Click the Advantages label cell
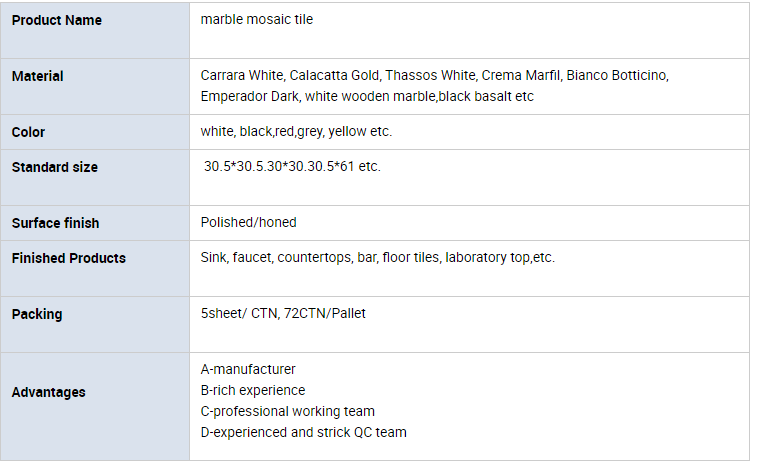Viewport: 757px width, 462px height. [x=95, y=406]
